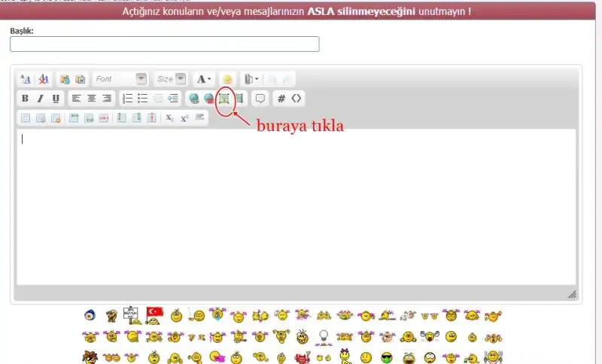
Task: Insert a numbered ordered list
Action: [127, 99]
